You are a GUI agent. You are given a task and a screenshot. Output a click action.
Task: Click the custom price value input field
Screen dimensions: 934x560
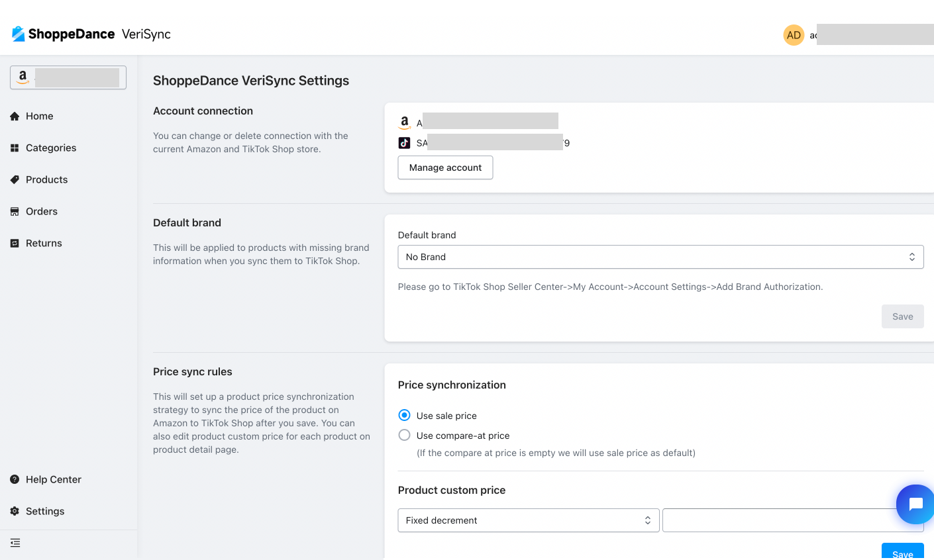coord(793,520)
